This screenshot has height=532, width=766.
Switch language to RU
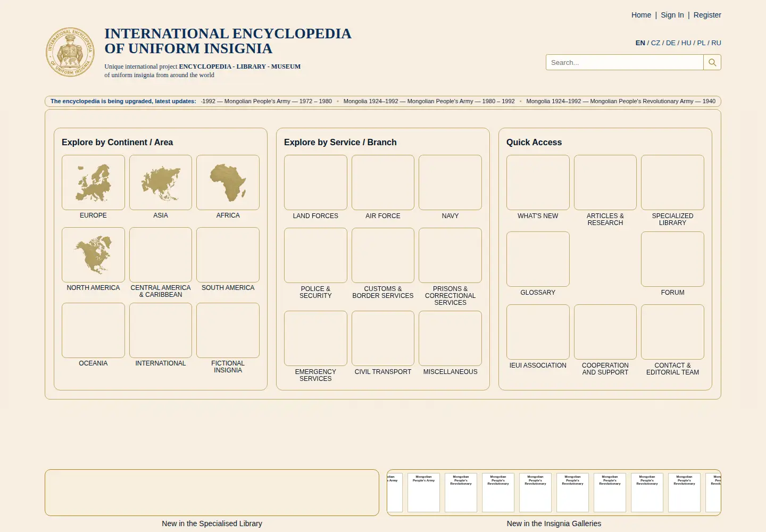pyautogui.click(x=716, y=43)
